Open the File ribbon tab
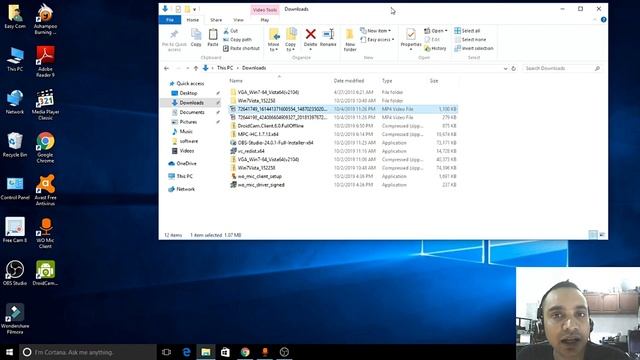 (170, 20)
